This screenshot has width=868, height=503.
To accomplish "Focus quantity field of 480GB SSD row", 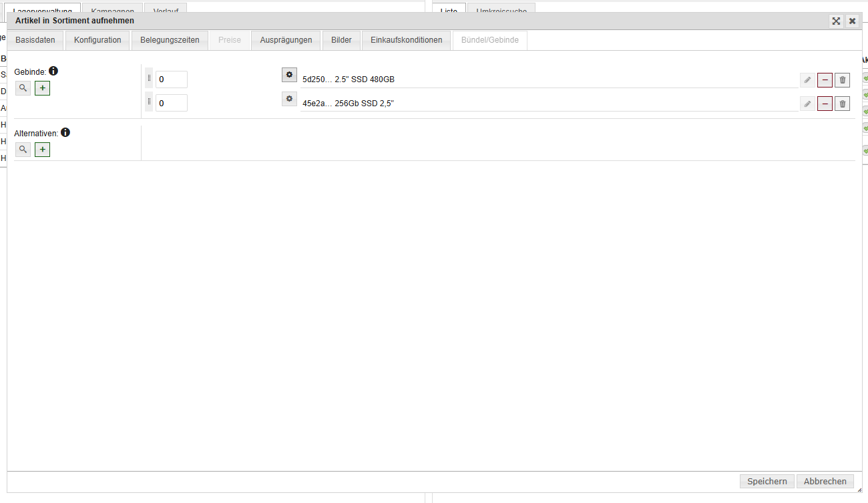I will tap(171, 79).
